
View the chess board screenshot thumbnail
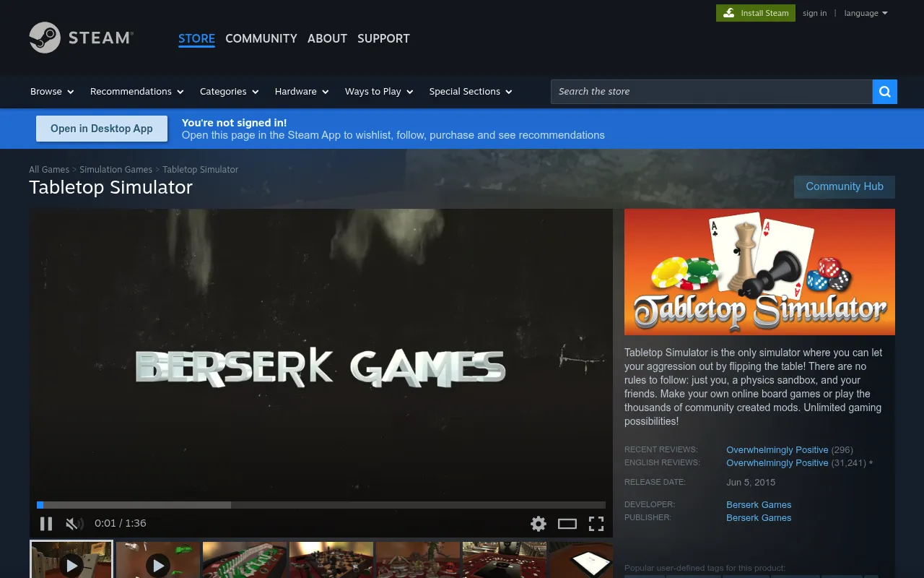tap(331, 560)
